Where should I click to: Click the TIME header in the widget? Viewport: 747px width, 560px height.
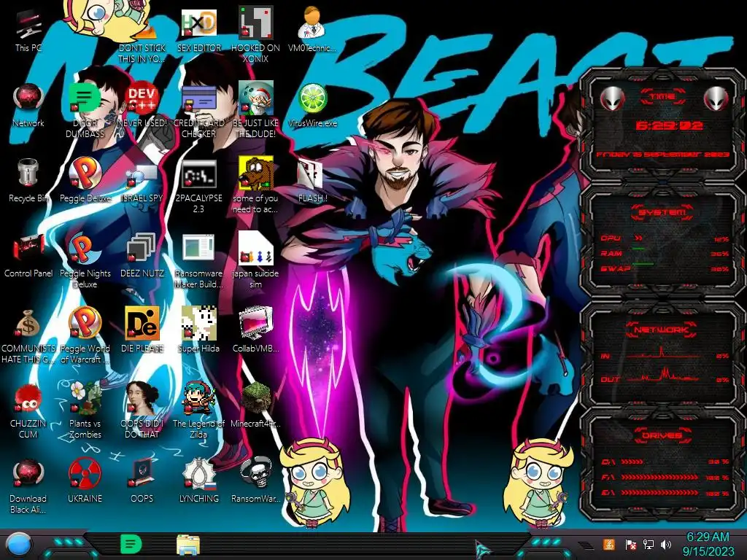tap(662, 96)
